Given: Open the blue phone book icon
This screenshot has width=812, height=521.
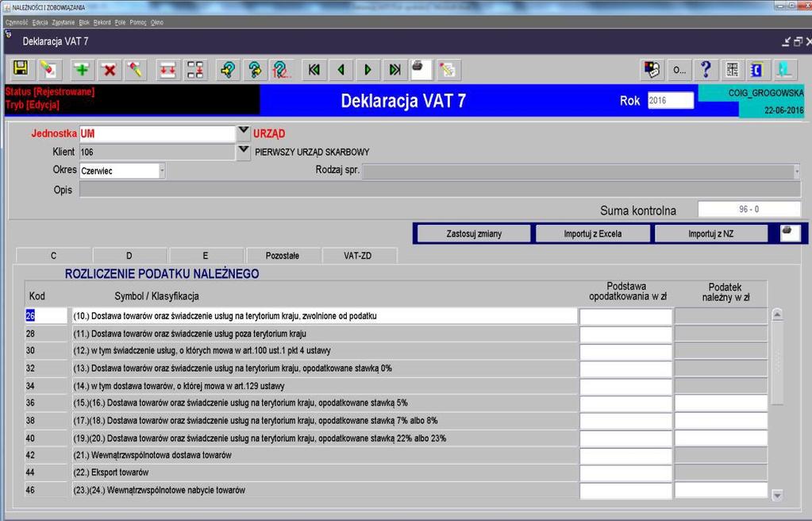Looking at the screenshot, I should pos(756,69).
